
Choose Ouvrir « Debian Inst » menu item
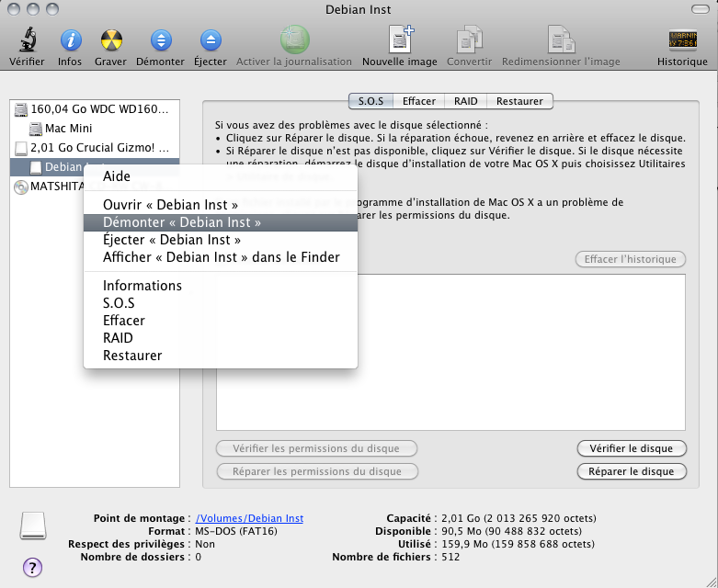[x=221, y=205]
